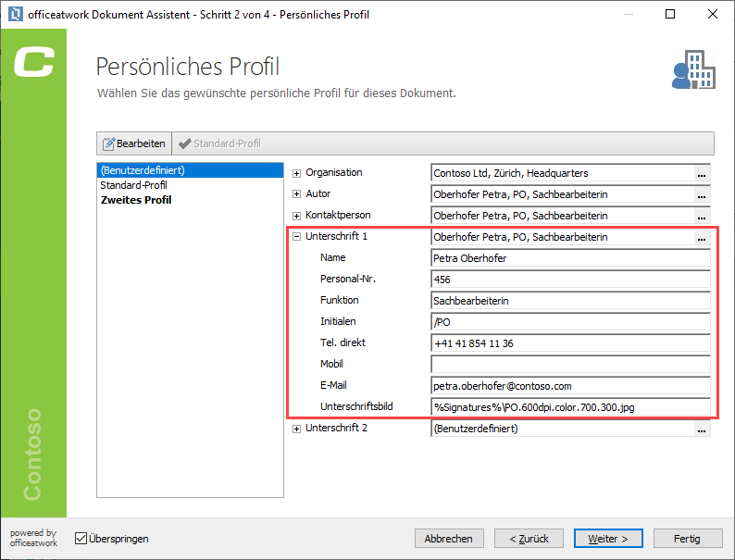Viewport: 735px width, 560px height.
Task: Open browse button for Organisation field
Action: click(x=702, y=173)
